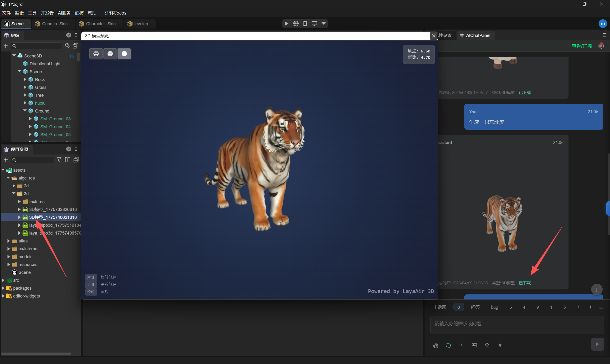Close the 3D model preview window

pyautogui.click(x=434, y=36)
